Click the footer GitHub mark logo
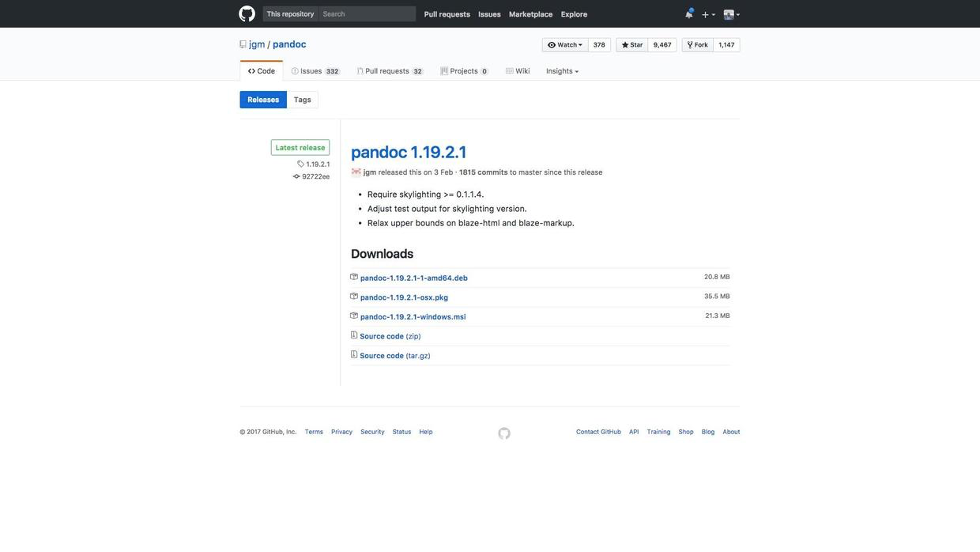 [504, 433]
